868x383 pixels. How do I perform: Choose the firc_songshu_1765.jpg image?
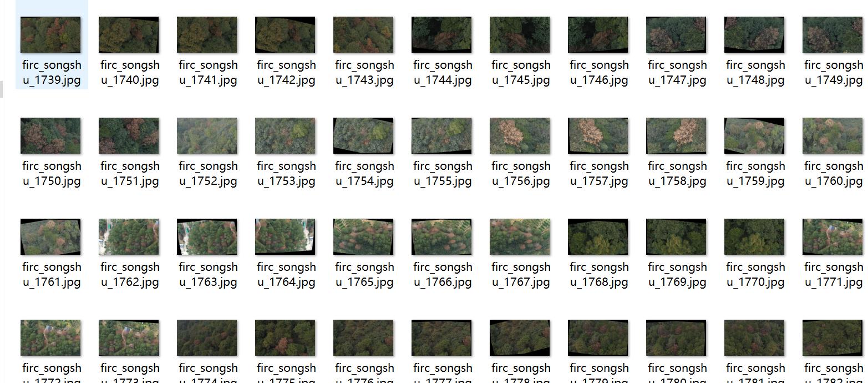click(363, 236)
